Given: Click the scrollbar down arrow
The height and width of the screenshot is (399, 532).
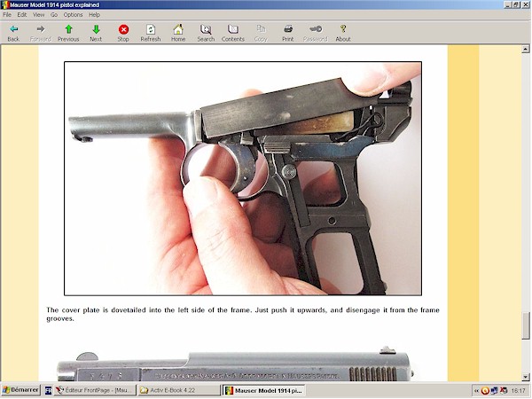Looking at the screenshot, I should (526, 377).
